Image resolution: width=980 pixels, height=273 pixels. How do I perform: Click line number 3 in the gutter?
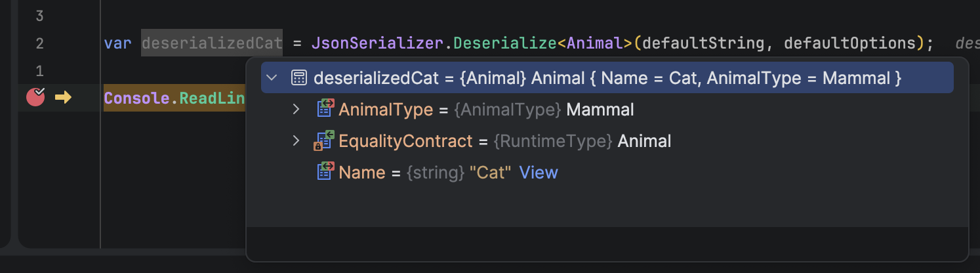(x=39, y=16)
